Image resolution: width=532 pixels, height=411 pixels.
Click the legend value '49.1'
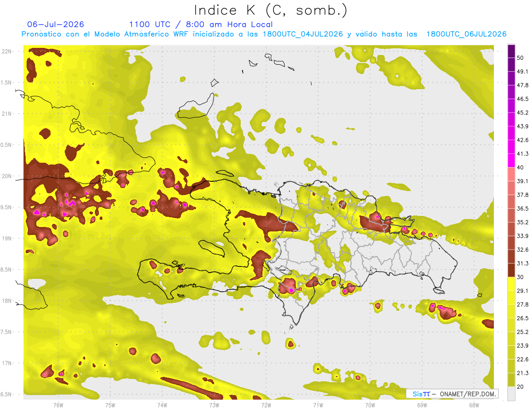pos(523,71)
